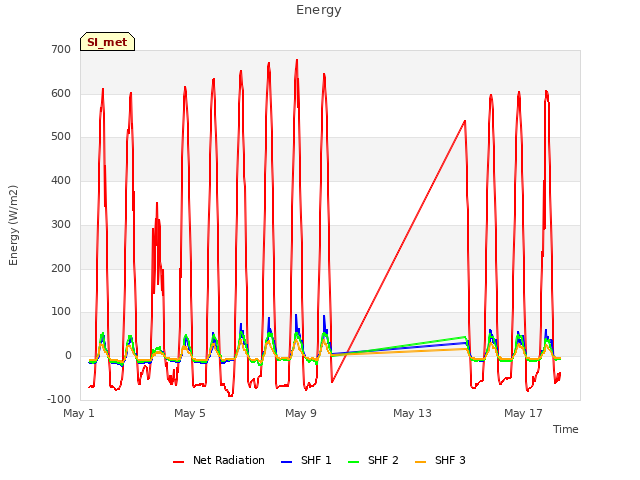Click the 600 y-axis tick label
Viewport: 640px width, 480px height.
click(61, 93)
